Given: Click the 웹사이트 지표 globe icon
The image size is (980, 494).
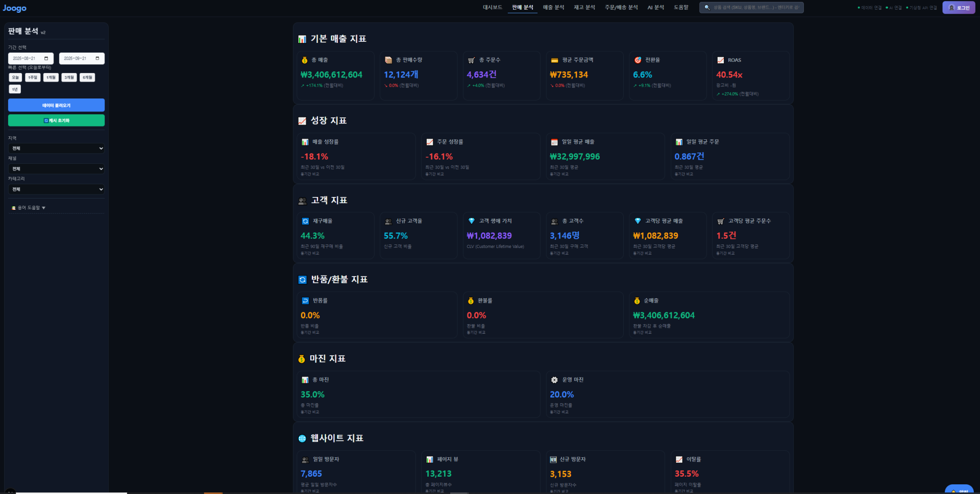Looking at the screenshot, I should tap(302, 438).
